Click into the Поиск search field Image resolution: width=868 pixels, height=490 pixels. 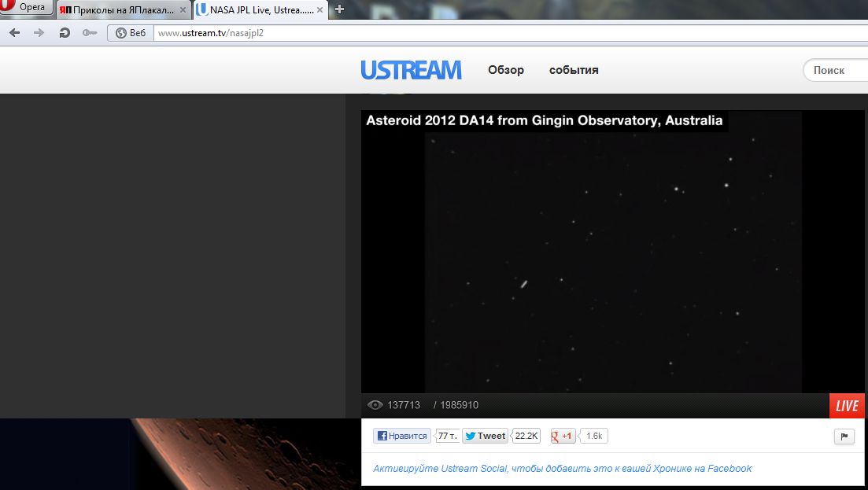[x=835, y=70]
